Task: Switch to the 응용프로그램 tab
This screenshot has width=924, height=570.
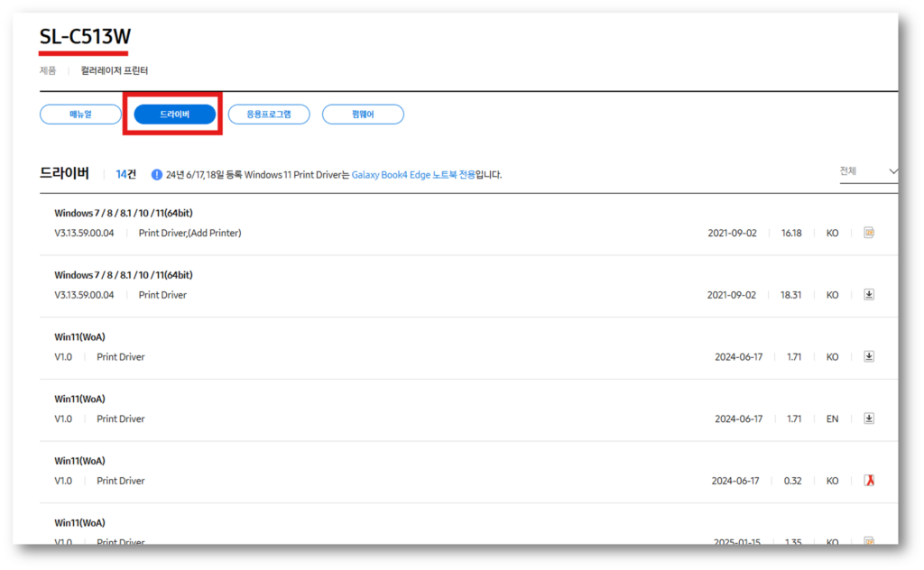Action: [269, 115]
